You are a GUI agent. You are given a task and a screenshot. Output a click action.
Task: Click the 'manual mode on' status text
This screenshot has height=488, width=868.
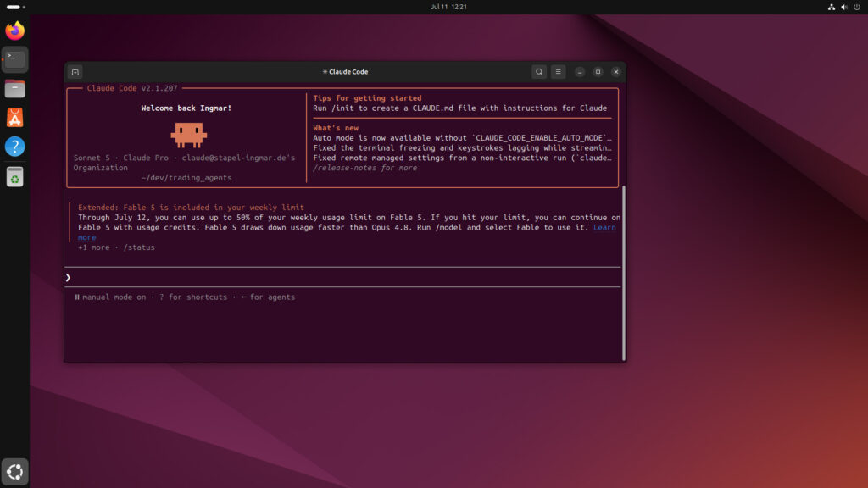(114, 297)
